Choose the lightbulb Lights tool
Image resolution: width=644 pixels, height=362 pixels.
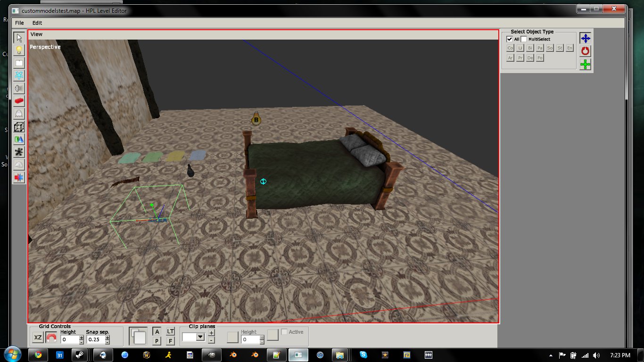(x=19, y=50)
